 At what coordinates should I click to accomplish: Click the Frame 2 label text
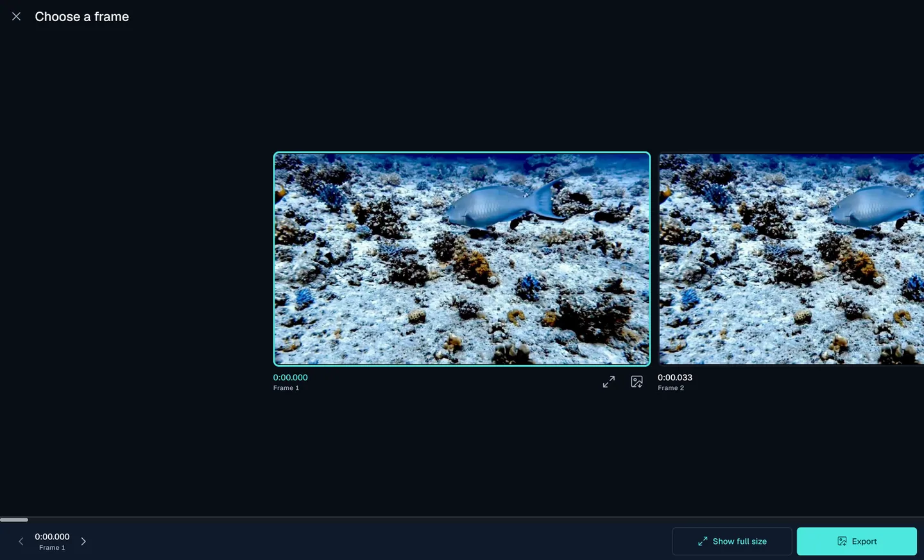click(x=671, y=388)
